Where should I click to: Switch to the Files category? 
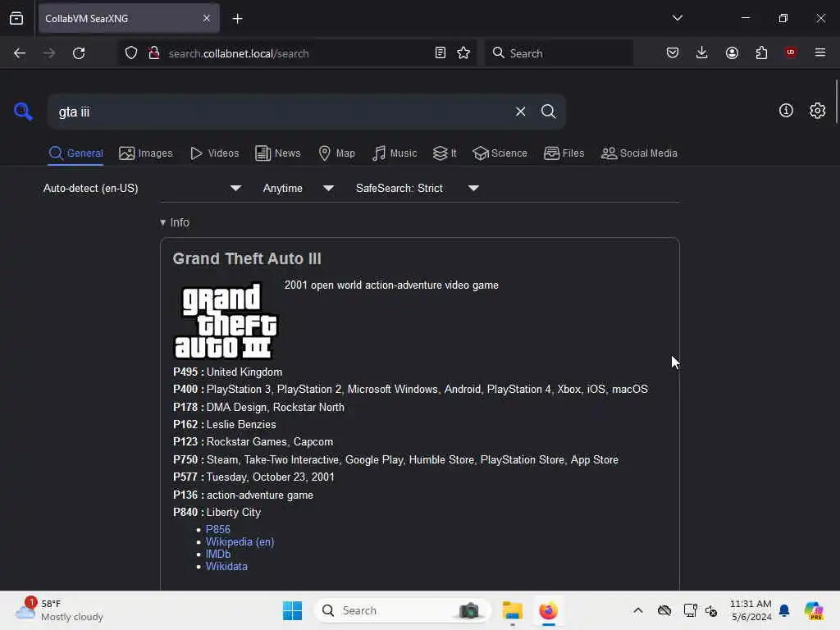click(564, 153)
